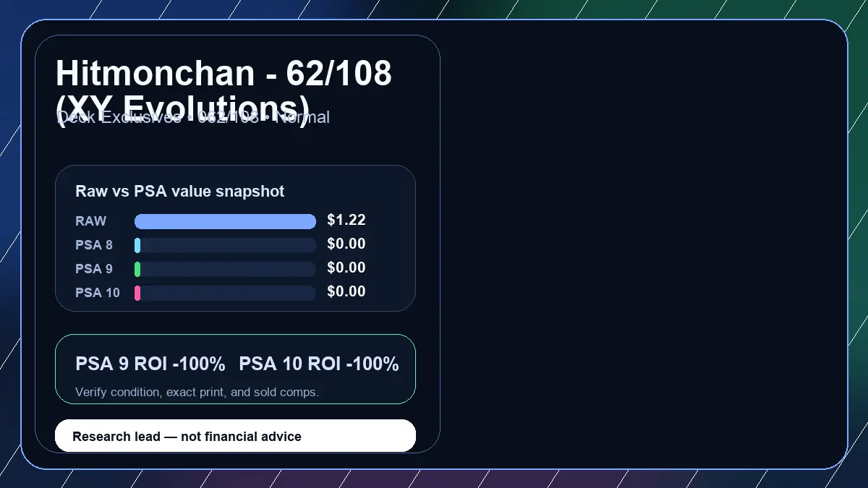Image resolution: width=868 pixels, height=488 pixels.
Task: Click the PSA 9 ROI -100% text
Action: (x=150, y=364)
